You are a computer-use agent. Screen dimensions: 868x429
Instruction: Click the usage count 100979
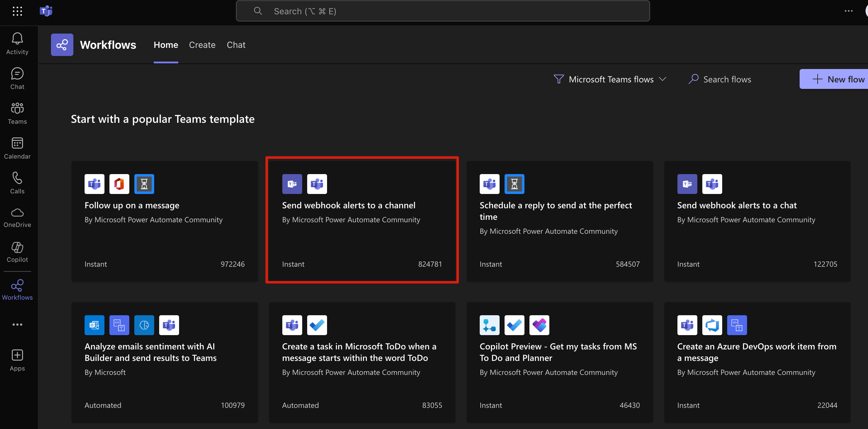pos(233,405)
